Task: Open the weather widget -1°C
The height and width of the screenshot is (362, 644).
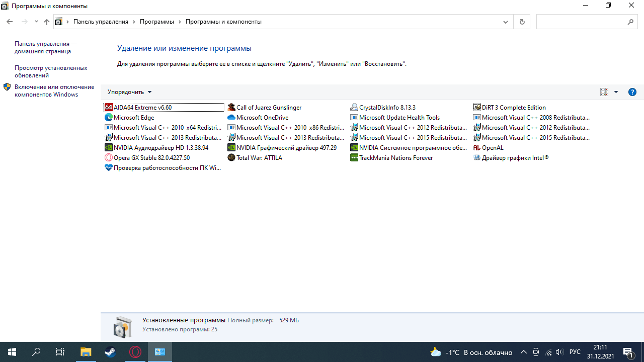Action: [471, 352]
